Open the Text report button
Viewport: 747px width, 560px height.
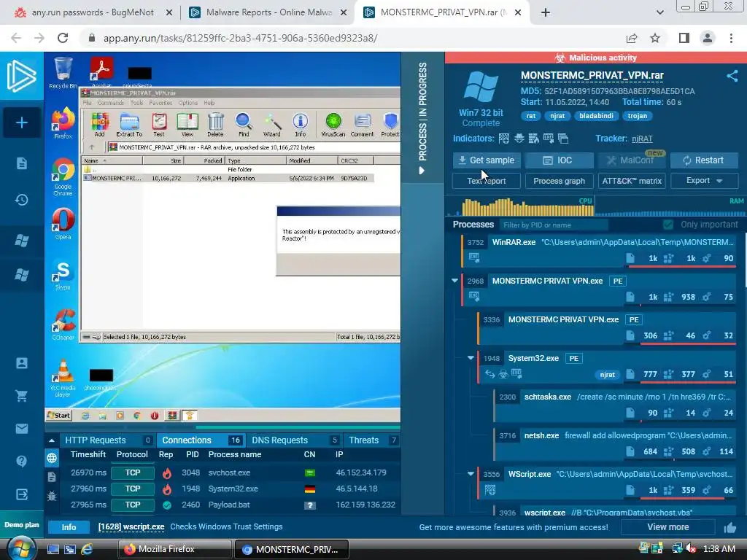coord(487,181)
